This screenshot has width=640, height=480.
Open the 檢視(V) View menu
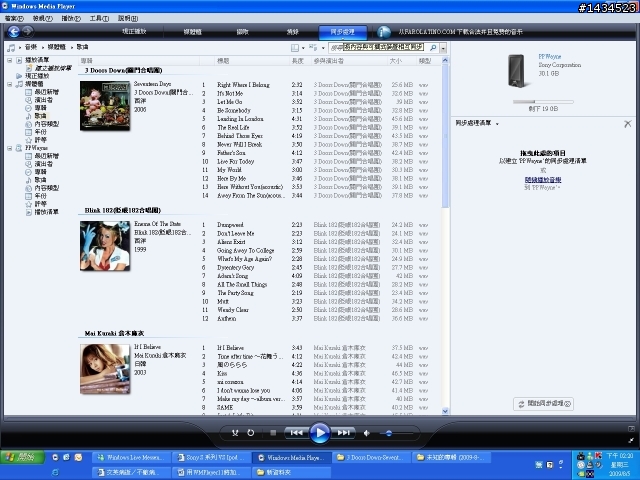click(42, 18)
